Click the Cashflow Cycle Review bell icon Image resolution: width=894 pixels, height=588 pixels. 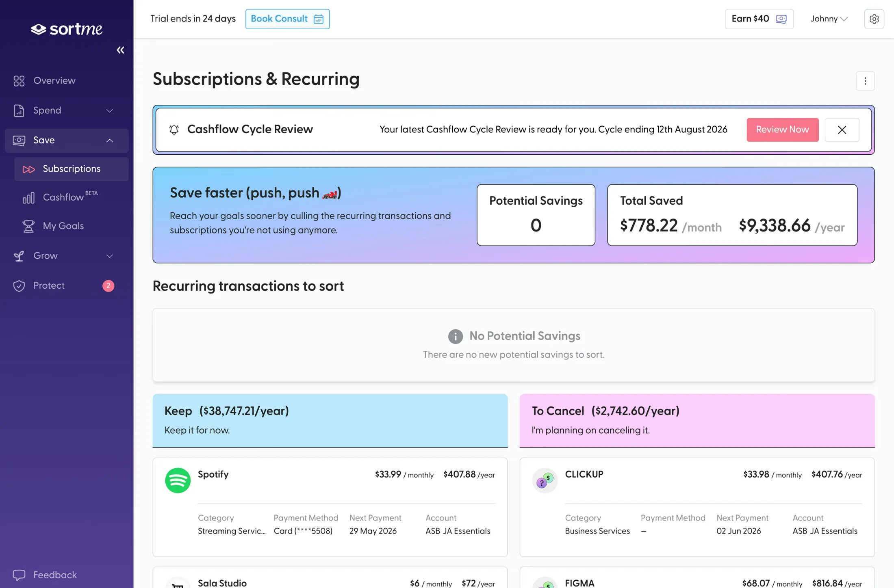coord(174,130)
